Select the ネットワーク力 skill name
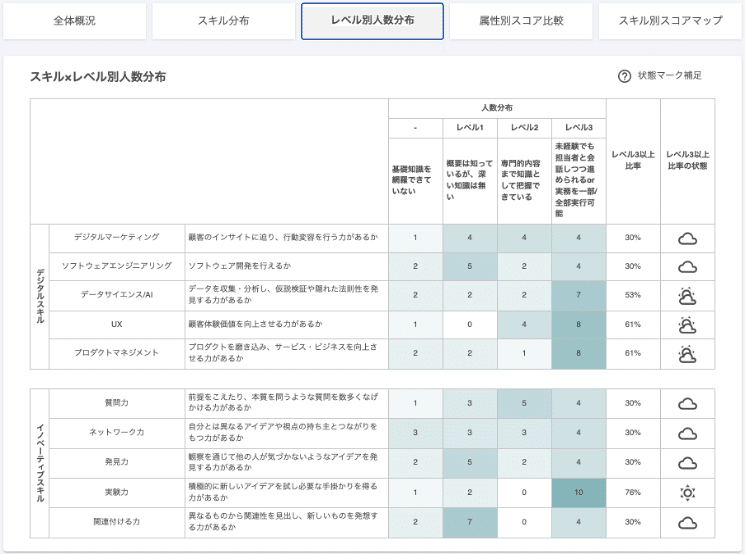The width and height of the screenshot is (746, 554). 117,432
